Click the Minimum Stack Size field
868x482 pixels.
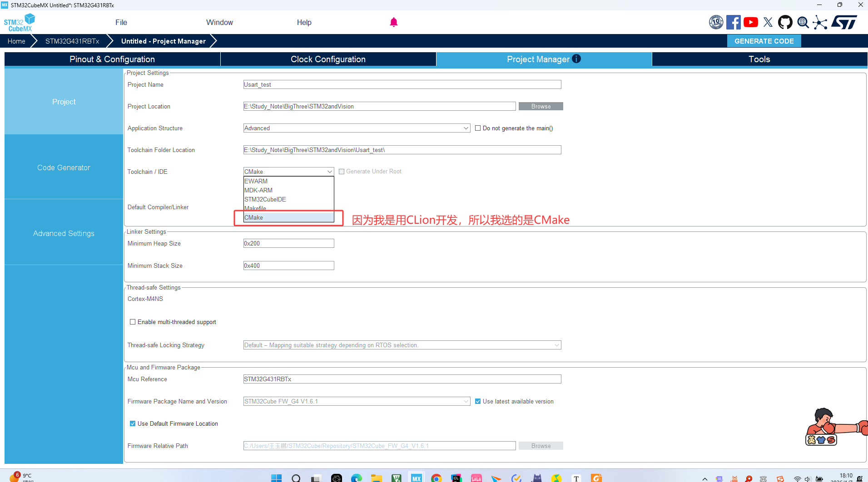click(288, 266)
